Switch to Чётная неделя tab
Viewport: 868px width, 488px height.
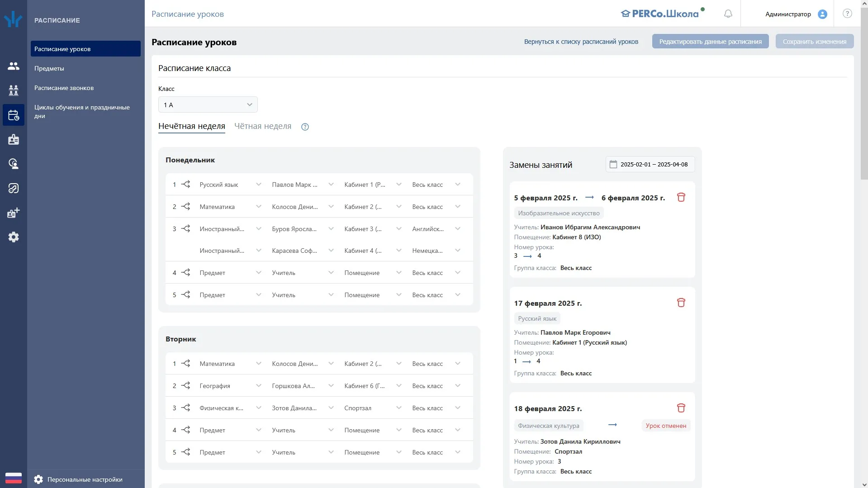point(263,126)
